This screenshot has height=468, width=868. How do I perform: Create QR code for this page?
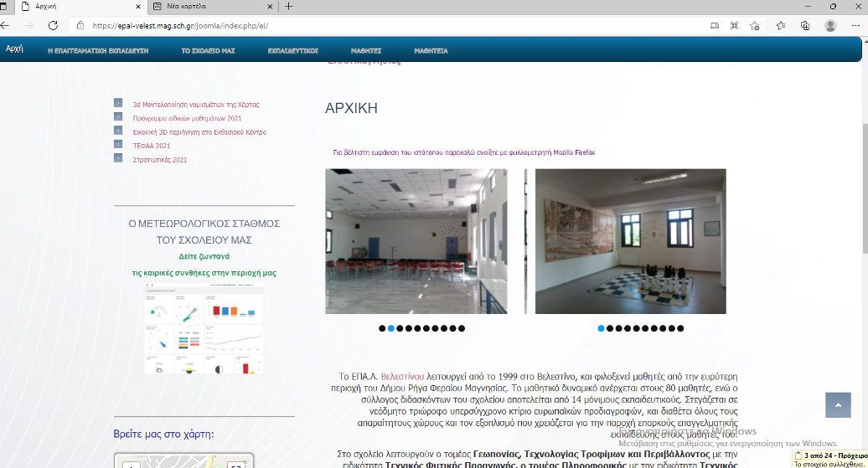coord(735,25)
